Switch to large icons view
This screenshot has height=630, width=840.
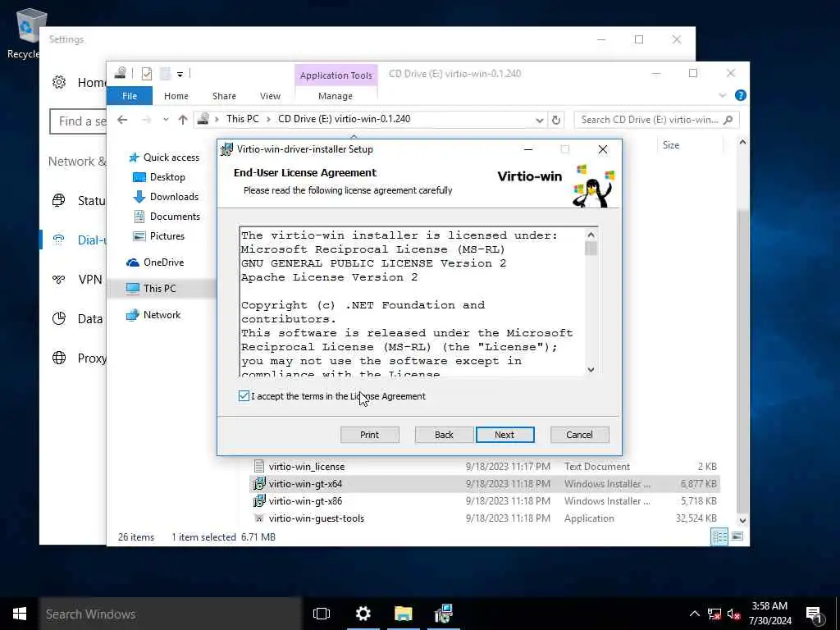click(737, 536)
